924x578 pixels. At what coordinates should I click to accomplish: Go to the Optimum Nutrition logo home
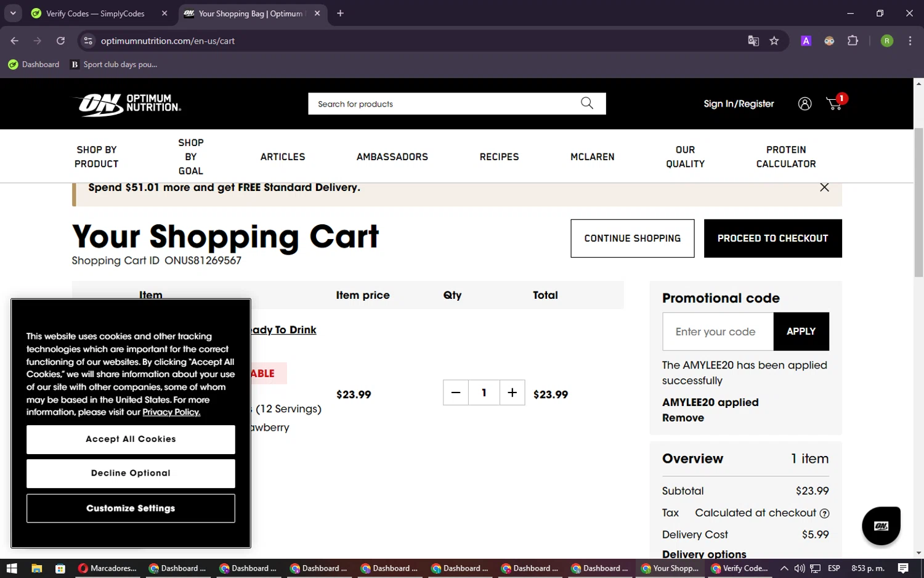point(128,104)
